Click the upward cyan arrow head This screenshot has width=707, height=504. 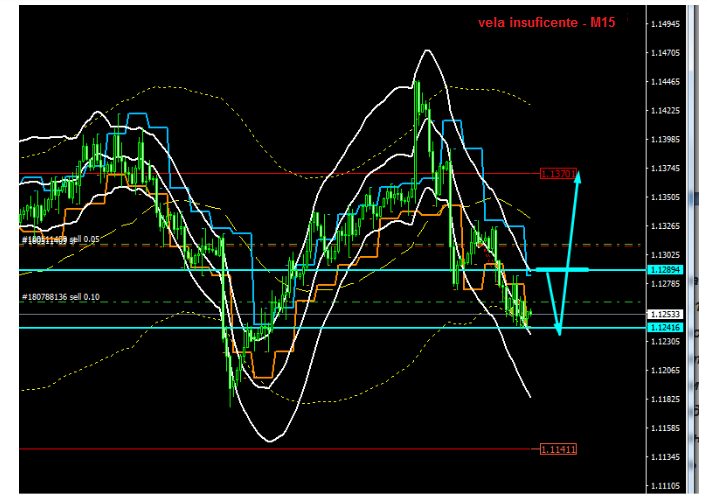pyautogui.click(x=577, y=175)
